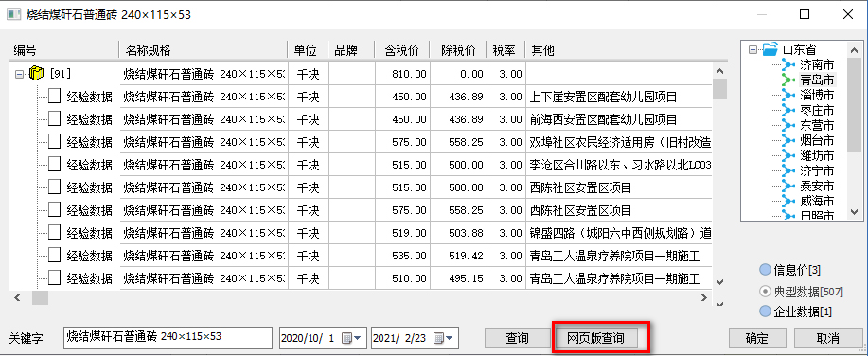The image size is (868, 356).
Task: Click the city tree scroll down arrow
Action: [x=854, y=212]
